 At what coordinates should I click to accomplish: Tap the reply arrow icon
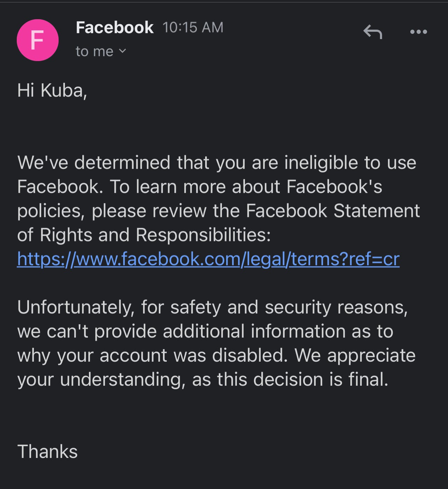point(373,32)
